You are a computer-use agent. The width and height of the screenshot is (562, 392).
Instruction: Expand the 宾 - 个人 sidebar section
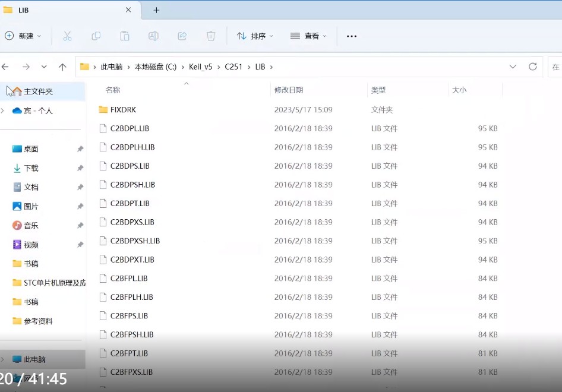[4, 110]
